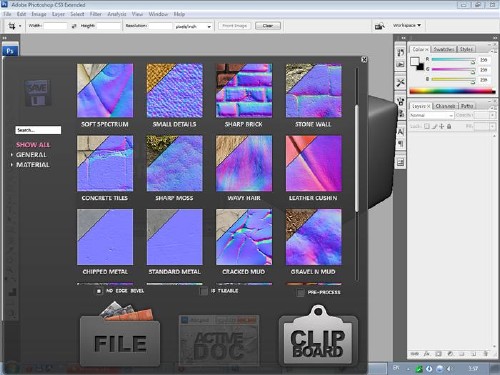The width and height of the screenshot is (500, 375).
Task: Open the History panel icon in dock
Action: pyautogui.click(x=400, y=52)
